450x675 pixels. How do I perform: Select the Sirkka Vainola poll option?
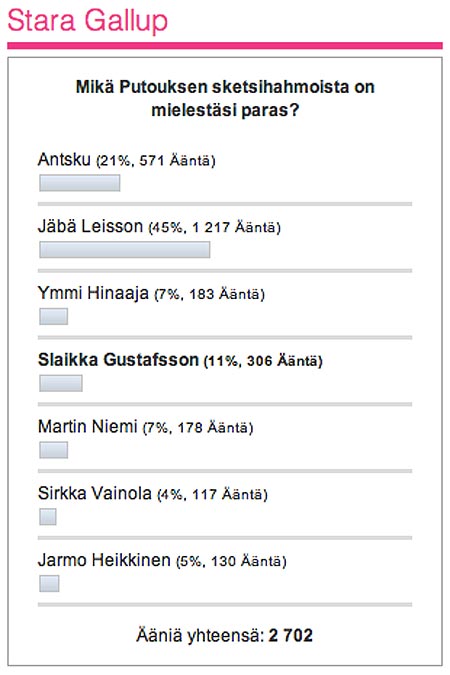pyautogui.click(x=152, y=493)
